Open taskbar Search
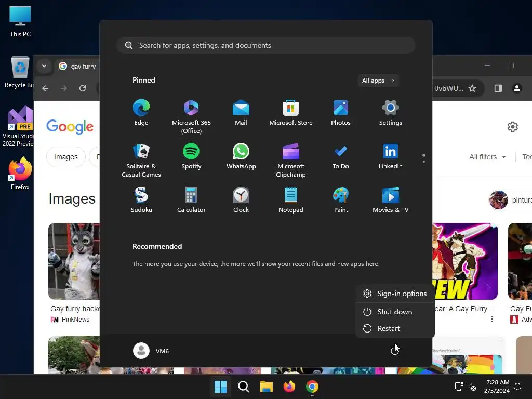Screen dimensions: 532x399 coord(243,387)
